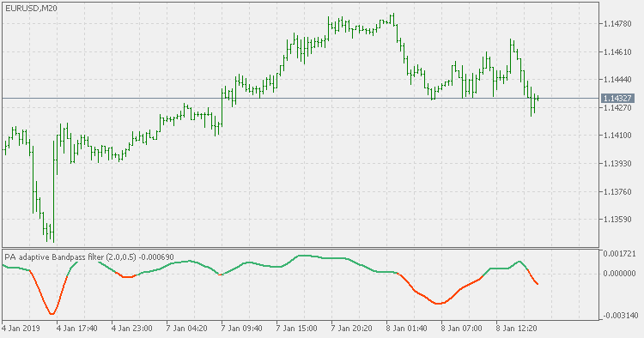
Task: Click the 1.14610 price scale value
Action: [617, 51]
